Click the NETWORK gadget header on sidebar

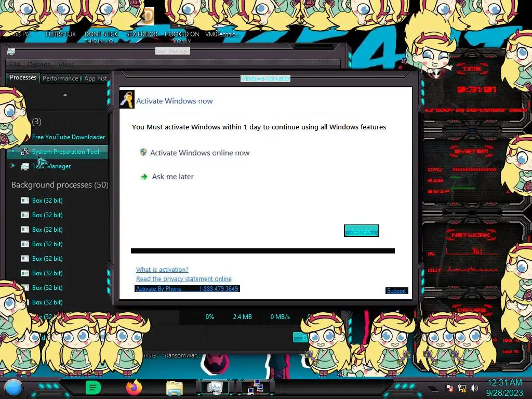pyautogui.click(x=471, y=234)
